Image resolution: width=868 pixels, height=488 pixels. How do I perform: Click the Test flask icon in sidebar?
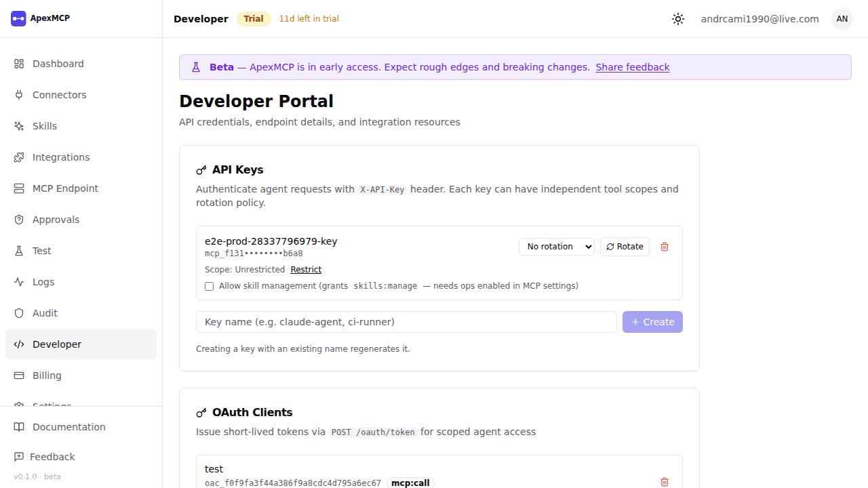click(19, 251)
